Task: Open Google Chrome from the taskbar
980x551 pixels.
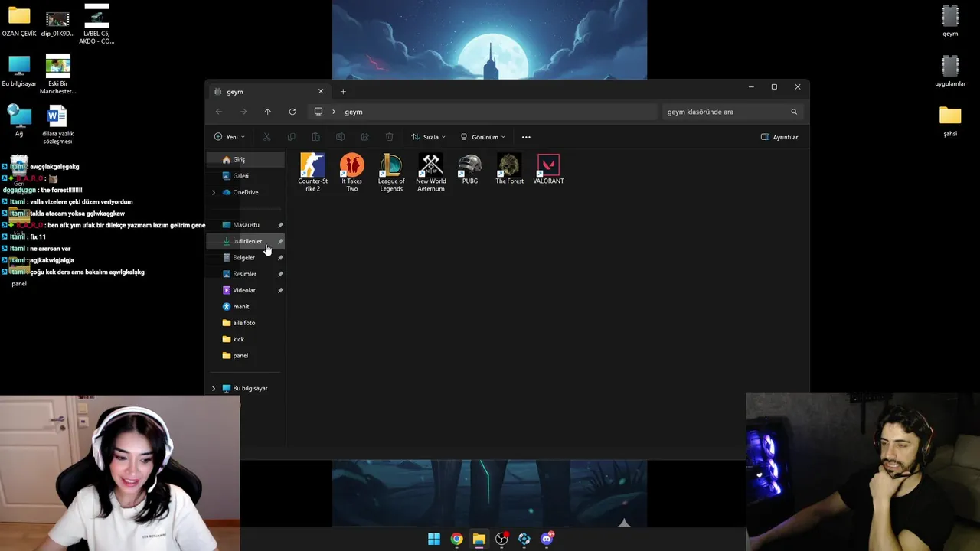Action: tap(456, 539)
